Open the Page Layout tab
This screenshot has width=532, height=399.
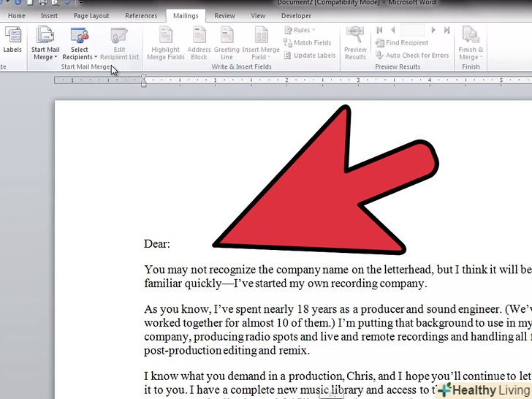(x=91, y=16)
